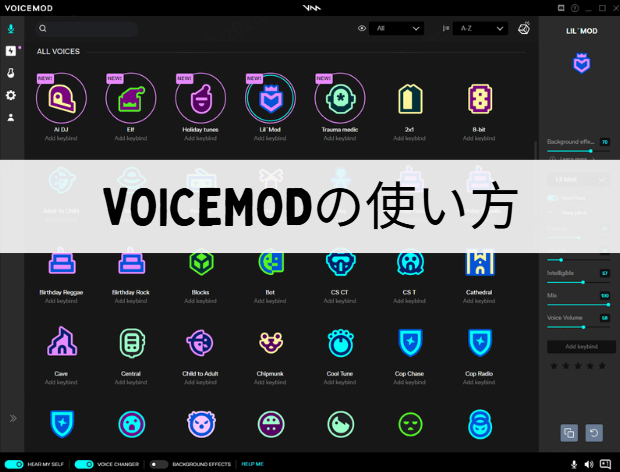Add keybind under Chipmunk

(x=270, y=382)
